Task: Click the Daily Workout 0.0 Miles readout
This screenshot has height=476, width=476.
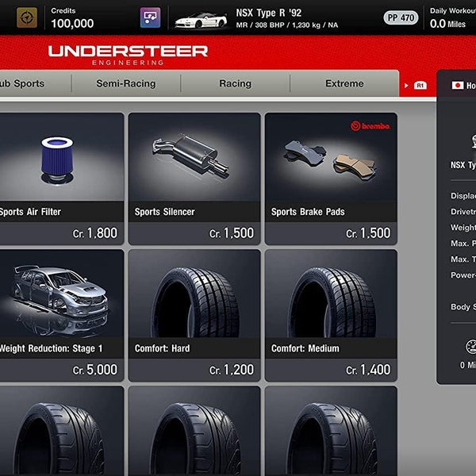Action: click(x=452, y=18)
